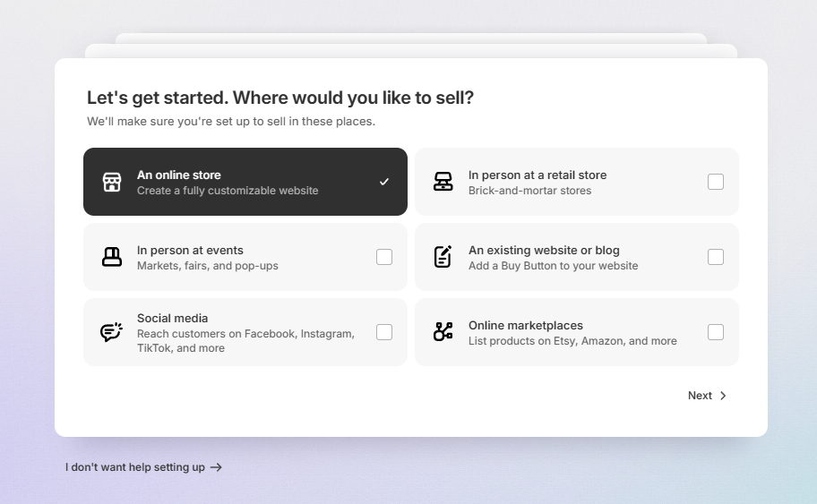Click the storefront icon for An online store
817x504 pixels.
112,182
